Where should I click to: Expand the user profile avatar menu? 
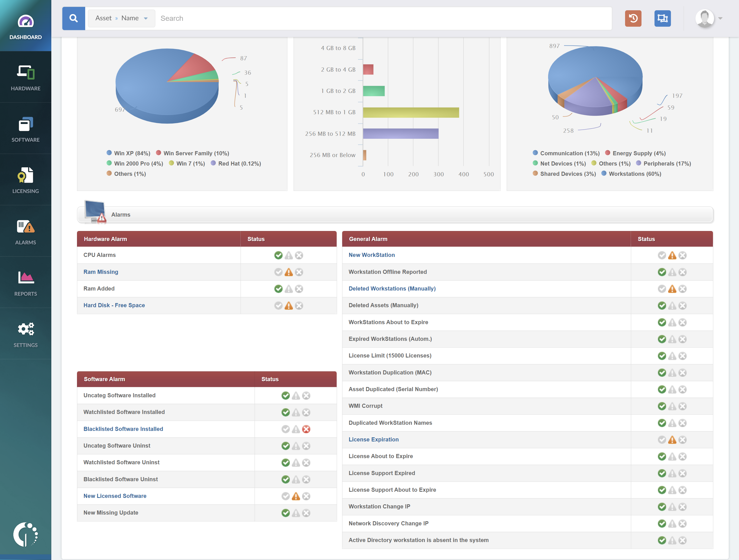point(705,18)
